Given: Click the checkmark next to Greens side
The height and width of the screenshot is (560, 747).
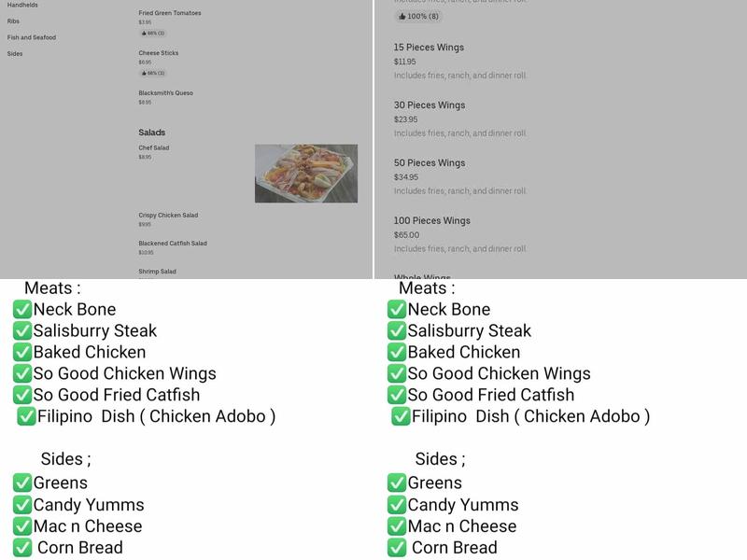Looking at the screenshot, I should point(23,483).
